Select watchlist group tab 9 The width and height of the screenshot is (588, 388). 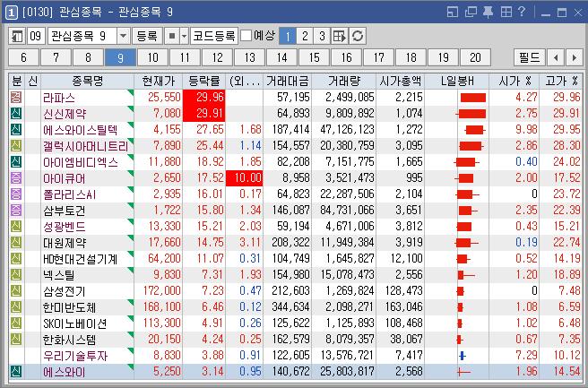[x=120, y=57]
